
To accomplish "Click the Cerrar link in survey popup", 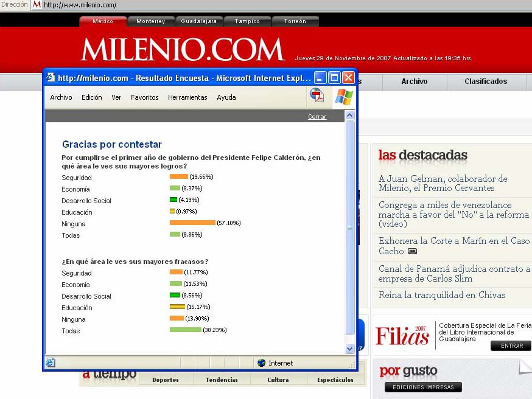I will tap(317, 117).
